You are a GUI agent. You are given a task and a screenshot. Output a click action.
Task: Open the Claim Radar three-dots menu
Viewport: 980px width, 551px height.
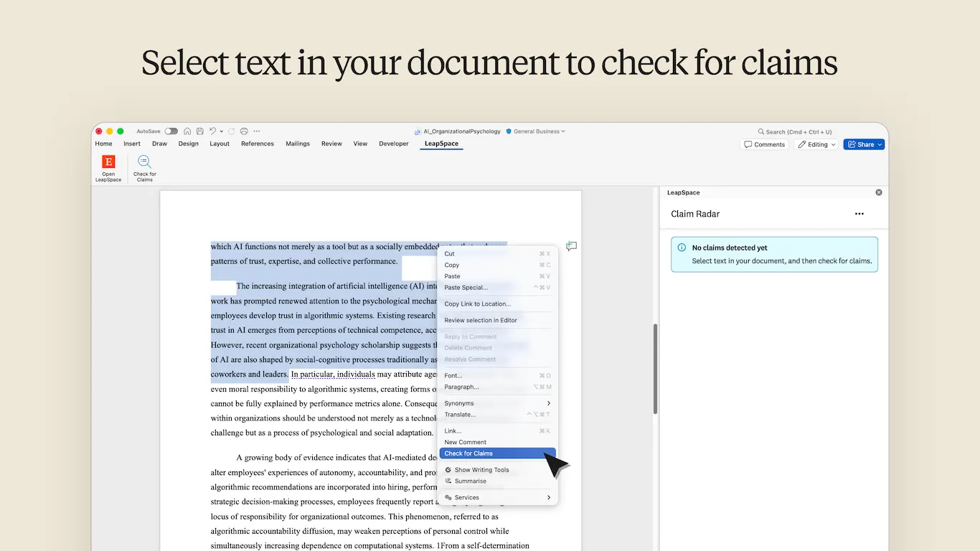[859, 214]
